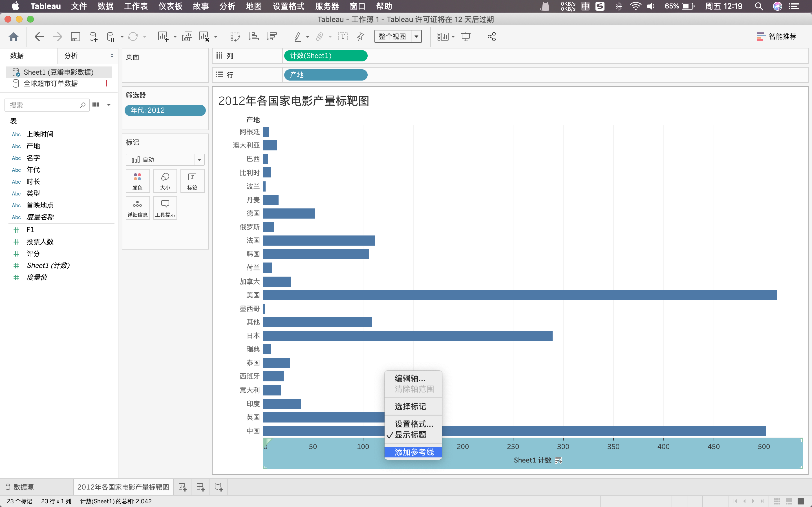Click the 智能推荐 Show Me button
Viewport: 812px width, 507px height.
tap(776, 37)
